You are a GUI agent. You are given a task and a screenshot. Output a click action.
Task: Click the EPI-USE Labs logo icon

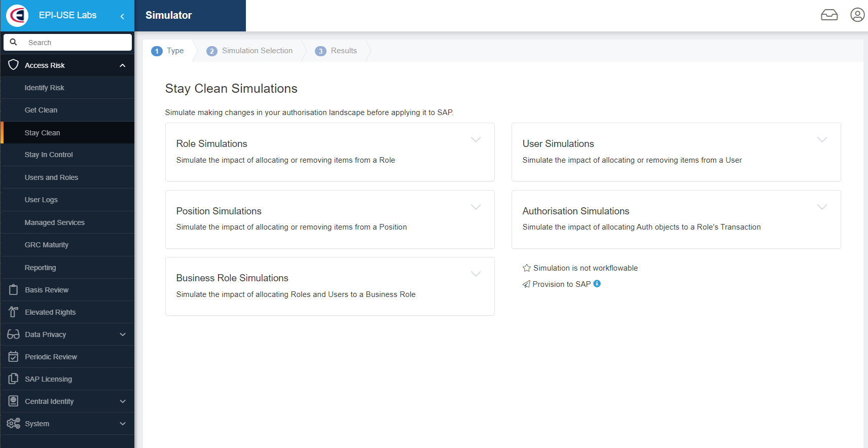[17, 15]
